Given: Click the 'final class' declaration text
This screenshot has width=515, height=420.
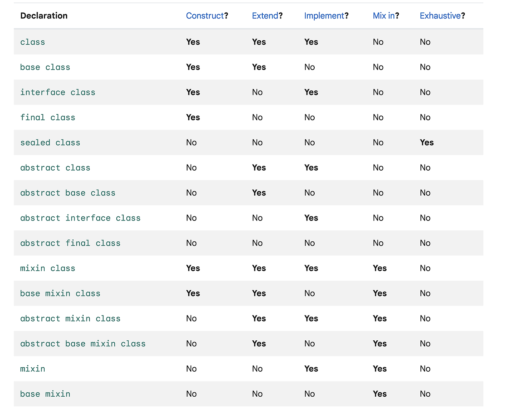Looking at the screenshot, I should coord(48,117).
